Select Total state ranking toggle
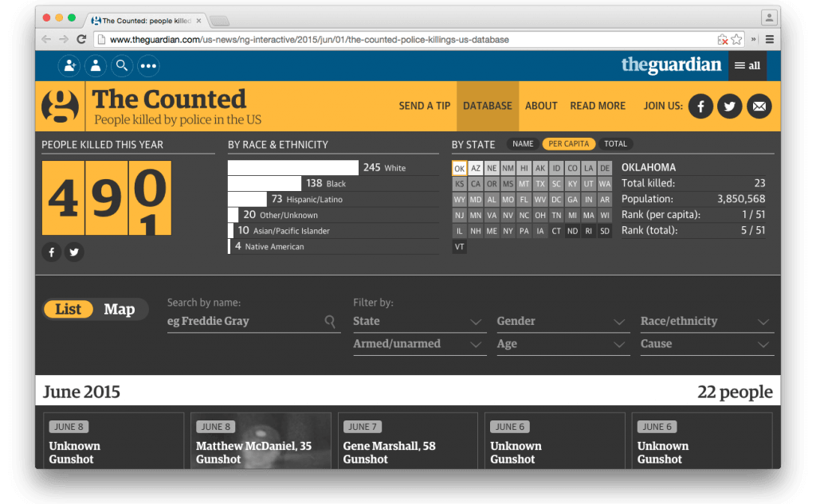This screenshot has height=504, width=816. 615,144
